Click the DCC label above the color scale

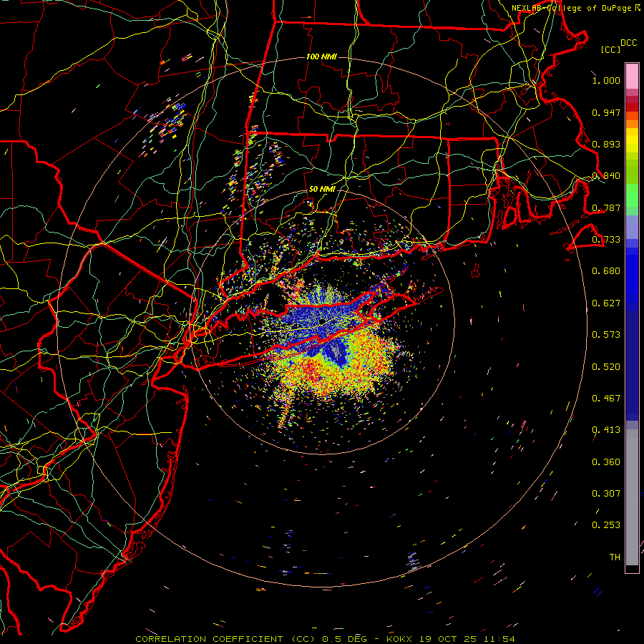628,43
